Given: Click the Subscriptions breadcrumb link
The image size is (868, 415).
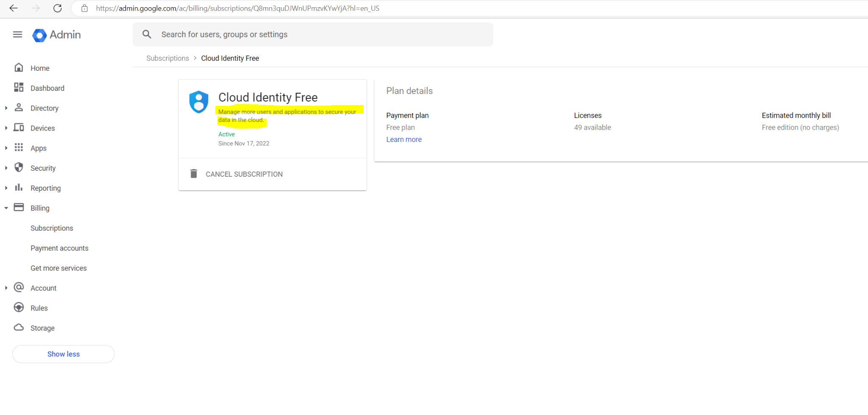Looking at the screenshot, I should click(x=167, y=58).
